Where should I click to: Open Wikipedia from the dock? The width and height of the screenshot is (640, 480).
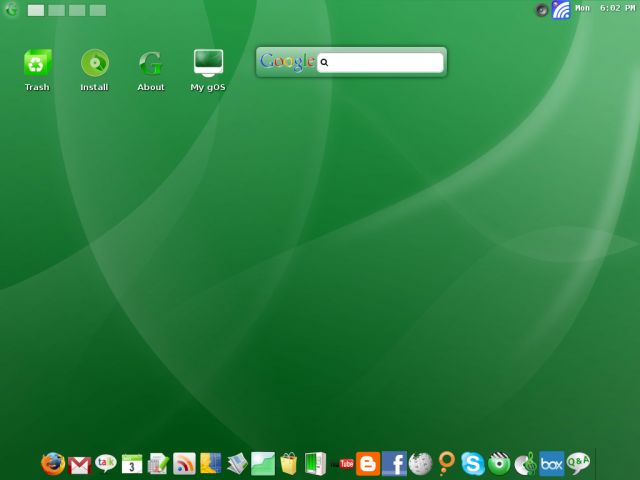point(420,464)
